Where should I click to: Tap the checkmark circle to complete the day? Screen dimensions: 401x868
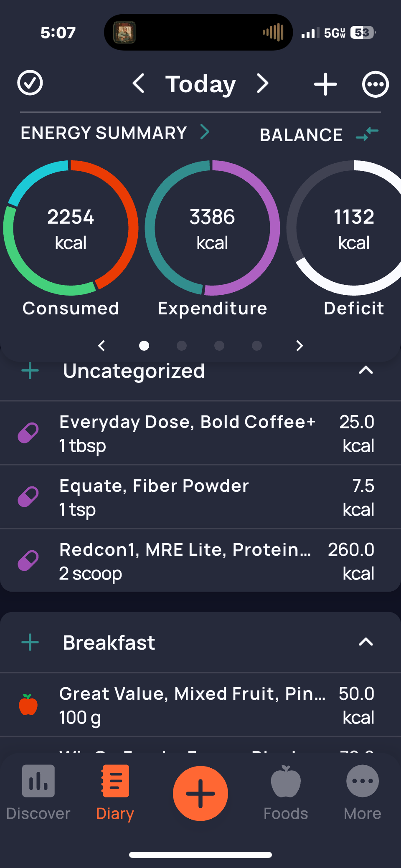pyautogui.click(x=30, y=83)
